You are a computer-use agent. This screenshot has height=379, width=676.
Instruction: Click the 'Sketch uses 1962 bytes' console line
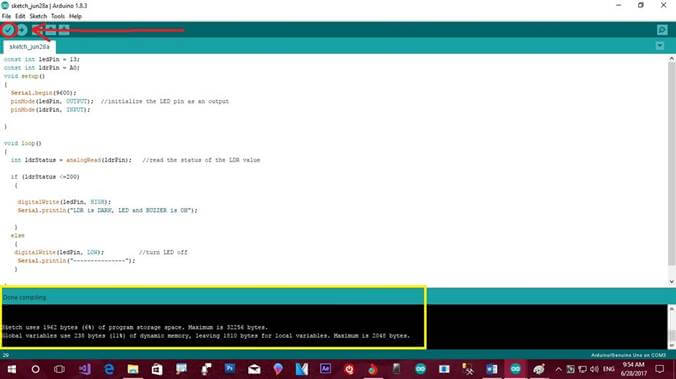[135, 327]
